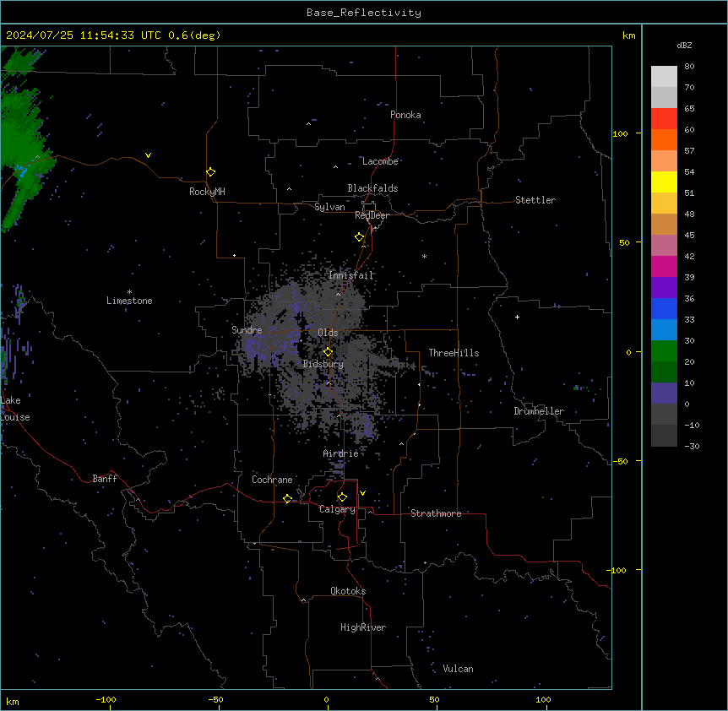Click the Drumheller label
The image size is (728, 711).
[539, 411]
